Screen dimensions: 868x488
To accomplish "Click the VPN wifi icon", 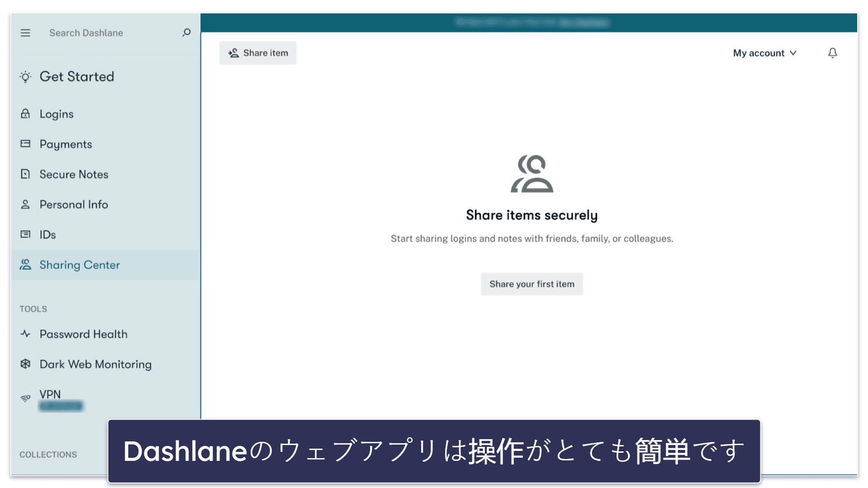I will click(x=25, y=398).
